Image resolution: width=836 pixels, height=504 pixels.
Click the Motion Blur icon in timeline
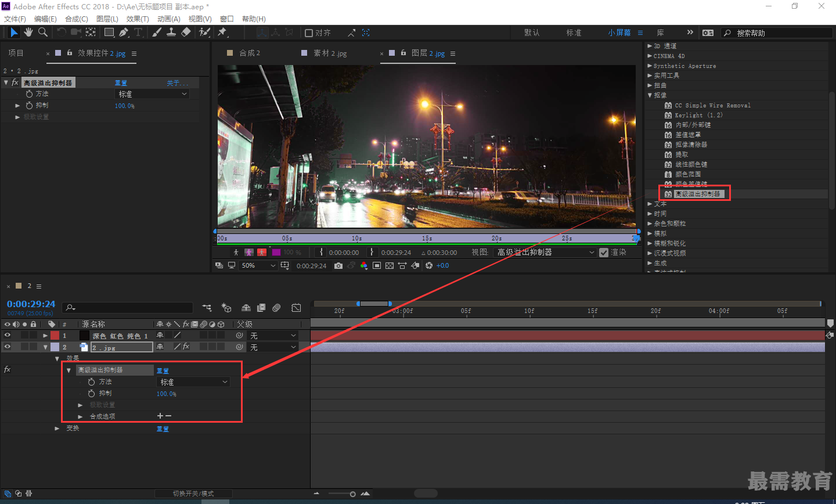click(x=276, y=308)
